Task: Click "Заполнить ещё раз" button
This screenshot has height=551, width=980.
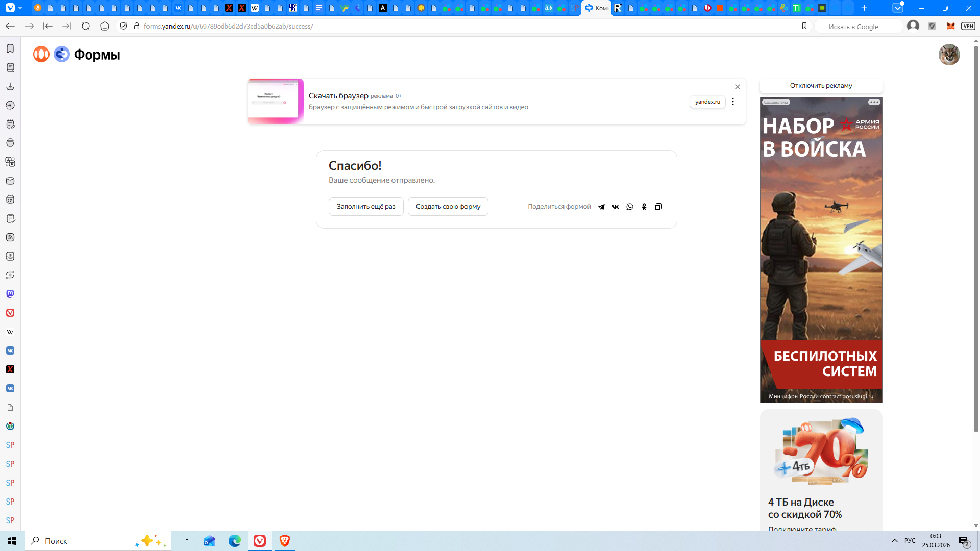Action: click(366, 207)
